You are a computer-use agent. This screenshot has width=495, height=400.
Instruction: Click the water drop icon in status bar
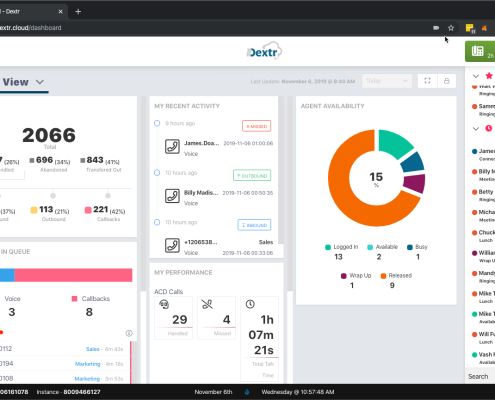pyautogui.click(x=247, y=392)
